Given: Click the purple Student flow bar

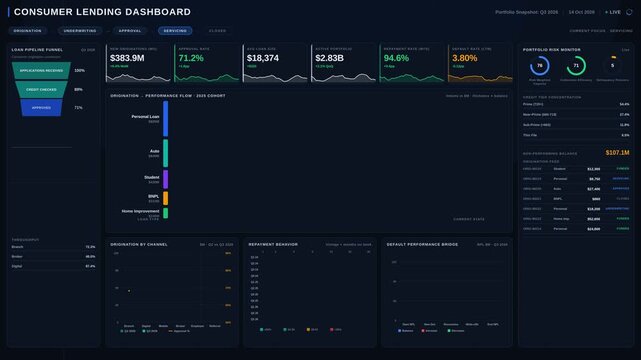Looking at the screenshot, I should [x=166, y=179].
